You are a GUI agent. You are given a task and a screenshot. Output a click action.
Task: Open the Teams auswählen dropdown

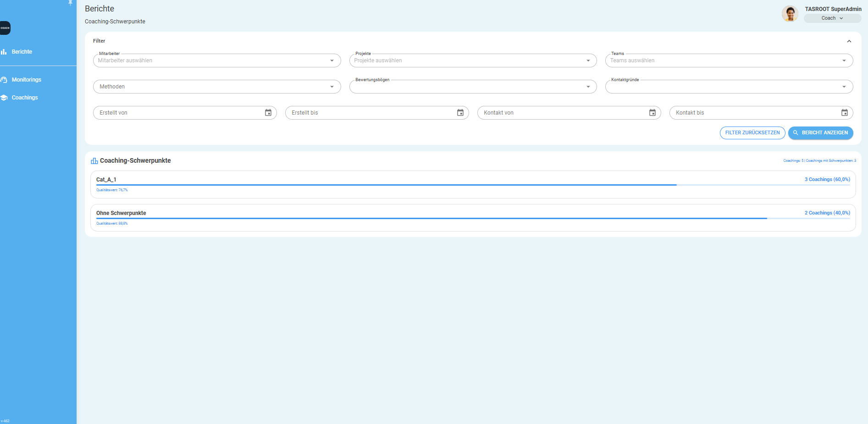(x=729, y=61)
